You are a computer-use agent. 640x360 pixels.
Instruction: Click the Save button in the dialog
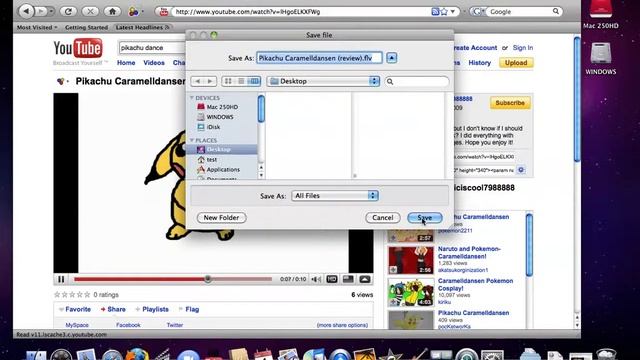pyautogui.click(x=424, y=218)
